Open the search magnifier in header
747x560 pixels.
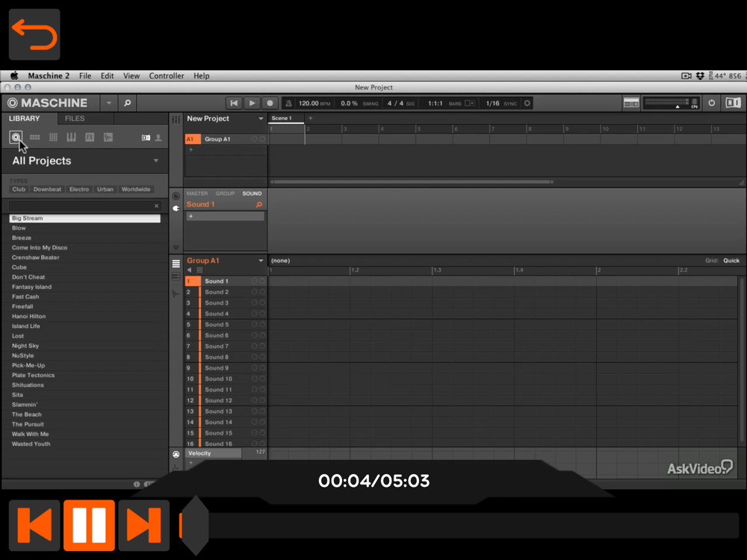point(127,103)
